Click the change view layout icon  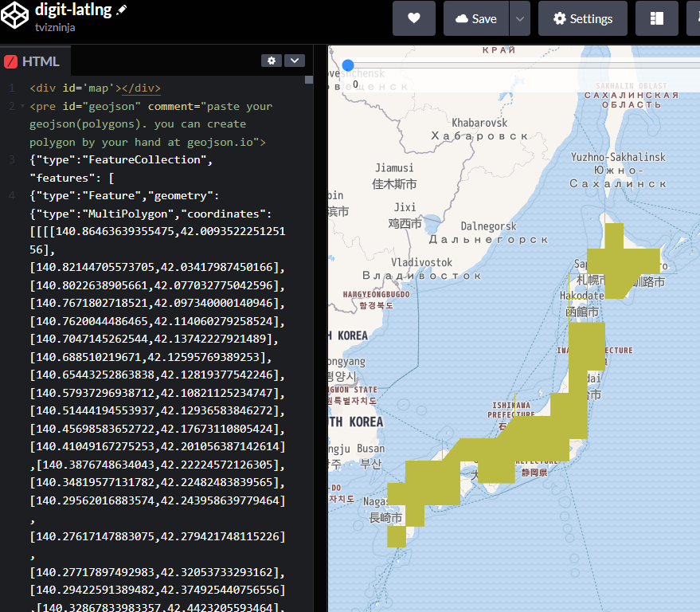click(657, 18)
